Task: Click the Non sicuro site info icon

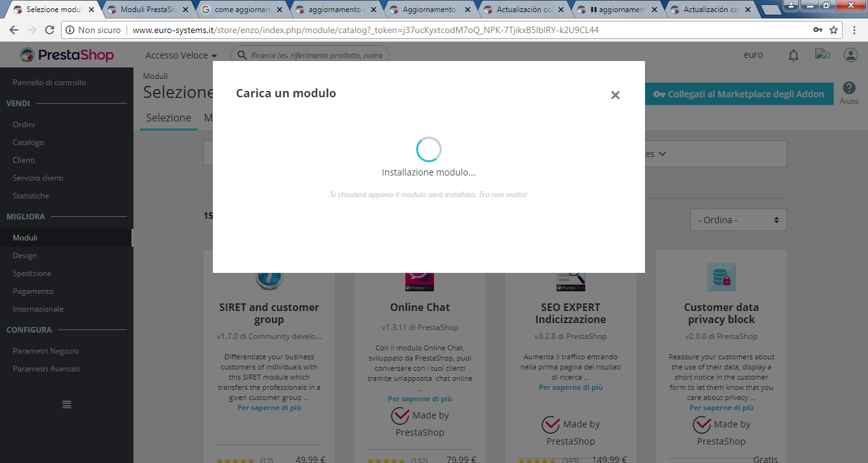Action: [71, 30]
